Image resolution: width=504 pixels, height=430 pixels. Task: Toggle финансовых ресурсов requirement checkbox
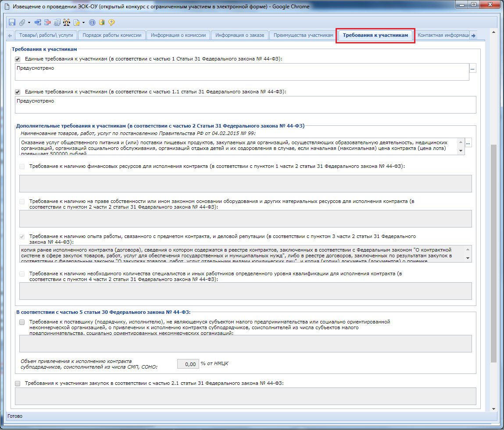(x=22, y=167)
